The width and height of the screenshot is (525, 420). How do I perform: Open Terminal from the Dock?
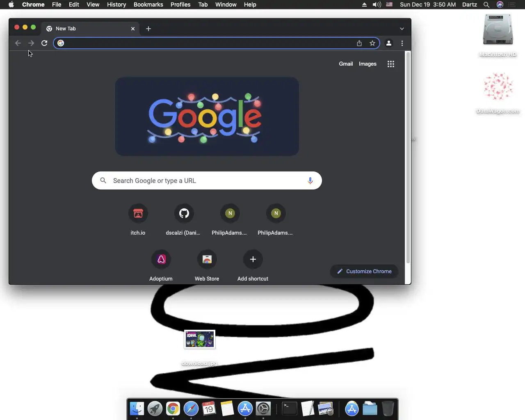[x=290, y=409]
